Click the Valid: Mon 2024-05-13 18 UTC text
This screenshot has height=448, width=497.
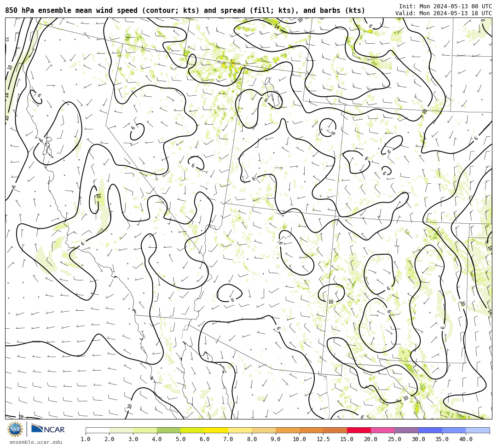click(x=444, y=13)
